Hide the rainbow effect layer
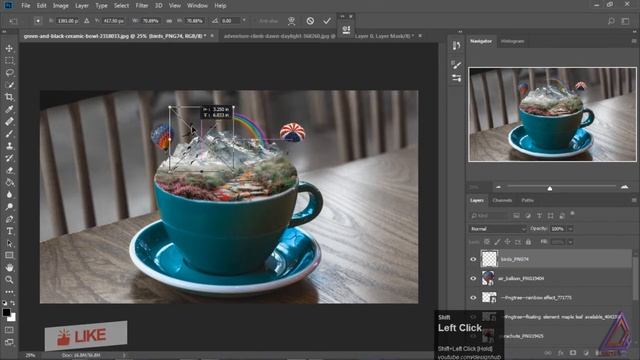 point(473,298)
